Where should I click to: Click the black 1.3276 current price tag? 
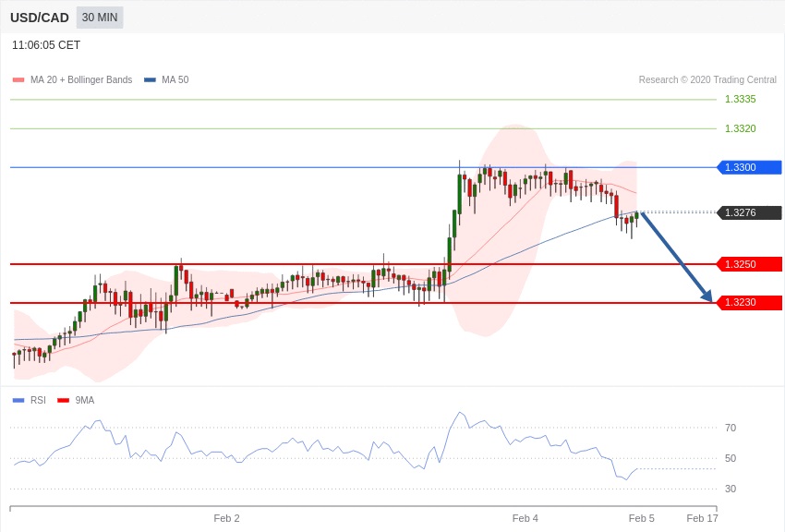750,212
